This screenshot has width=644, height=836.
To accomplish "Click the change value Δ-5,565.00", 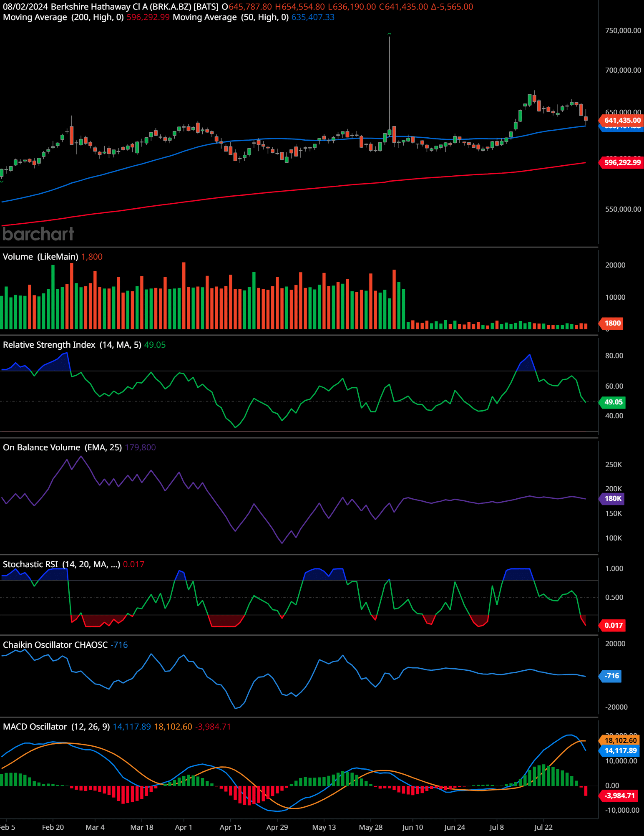I will tap(452, 7).
